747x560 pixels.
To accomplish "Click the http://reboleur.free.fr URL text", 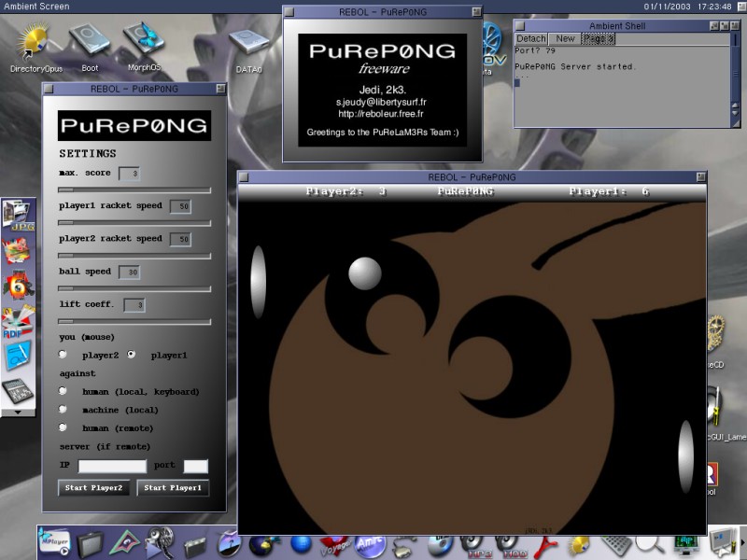I will [381, 114].
